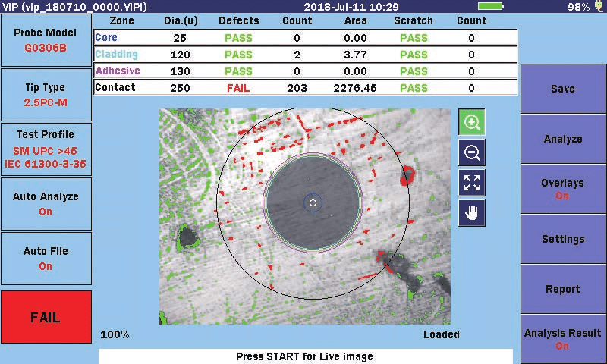Open the Settings menu

563,239
